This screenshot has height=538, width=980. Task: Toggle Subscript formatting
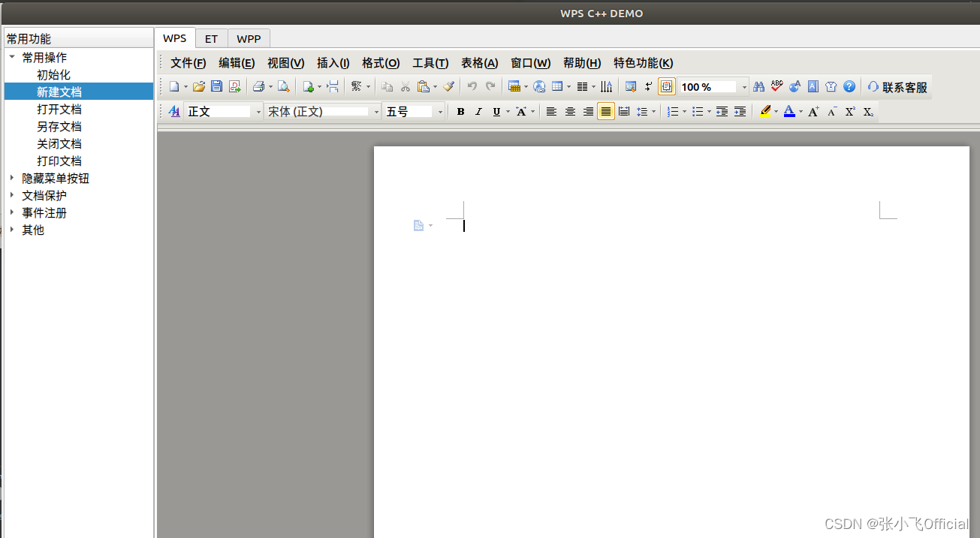point(868,111)
